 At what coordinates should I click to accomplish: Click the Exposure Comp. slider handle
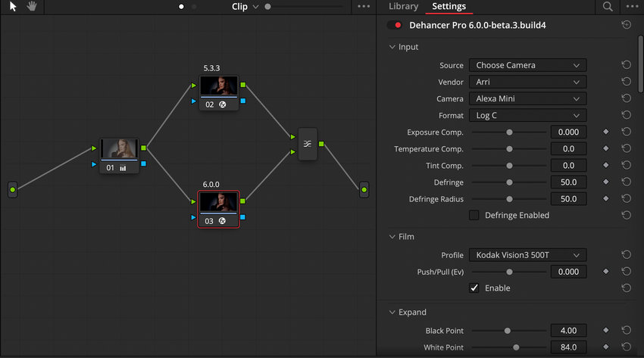[509, 132]
